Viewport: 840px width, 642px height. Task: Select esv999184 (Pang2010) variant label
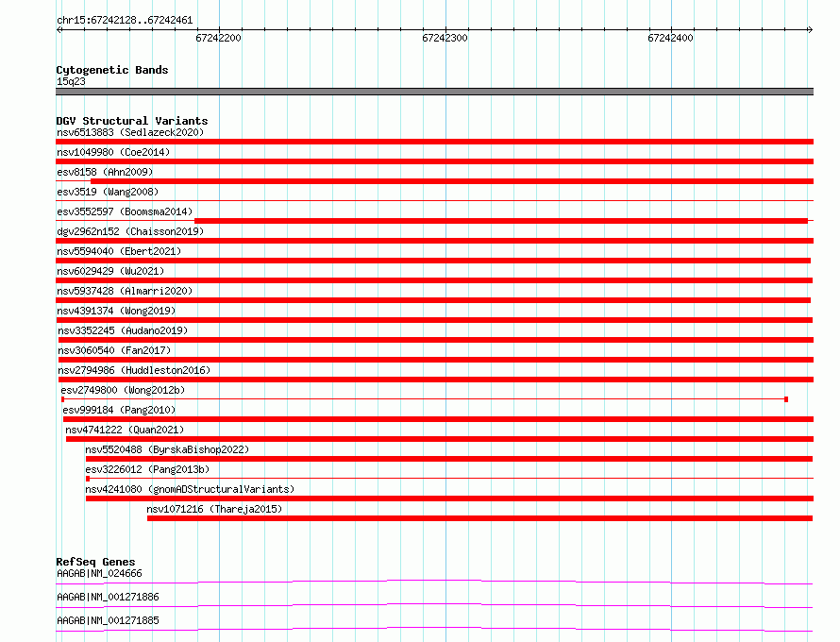tap(119, 410)
